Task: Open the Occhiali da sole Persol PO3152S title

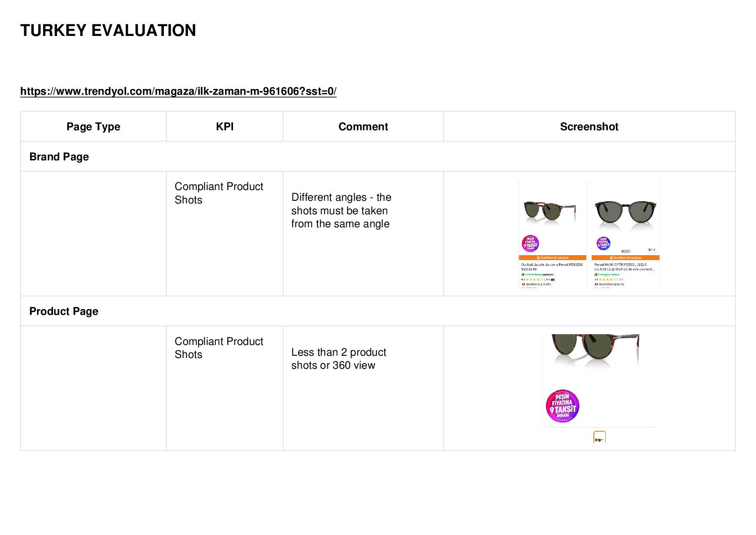Action: [x=552, y=267]
